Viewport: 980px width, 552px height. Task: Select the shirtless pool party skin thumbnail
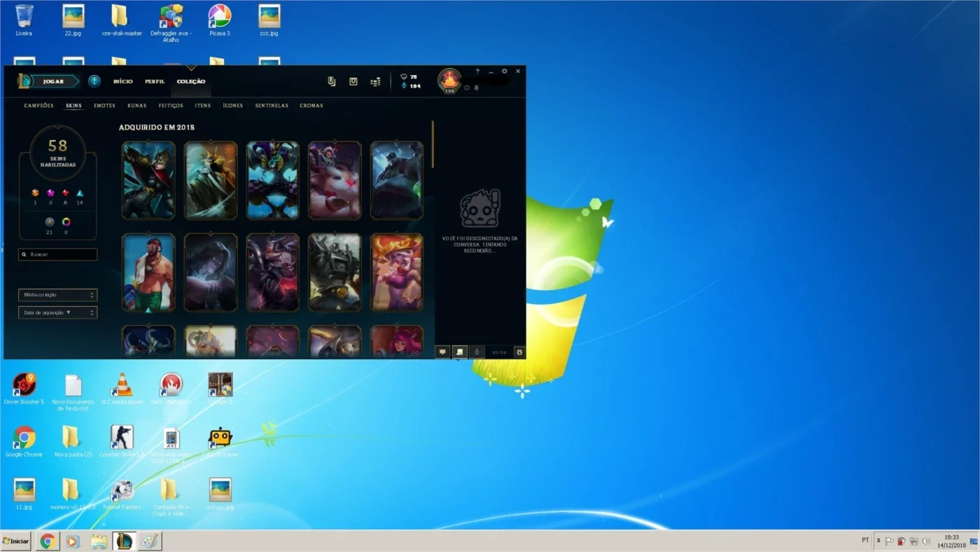(x=148, y=272)
